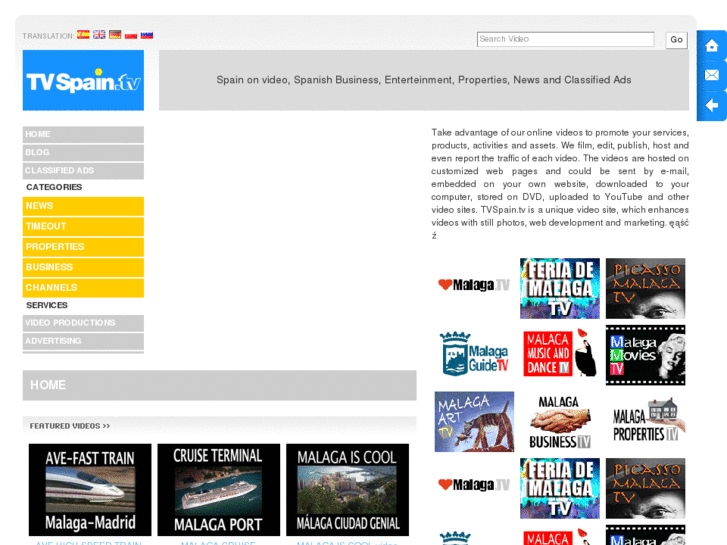Click the site tagline banner text
727x545 pixels.
424,80
